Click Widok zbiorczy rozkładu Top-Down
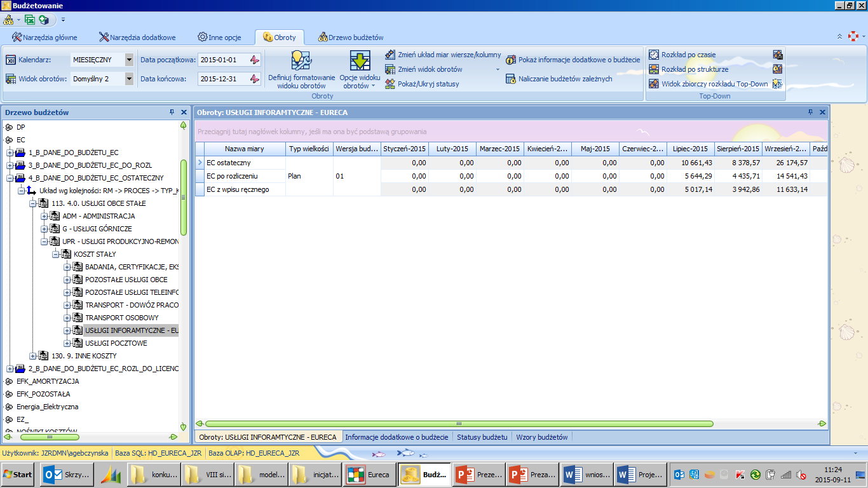This screenshot has height=488, width=868. tap(708, 84)
